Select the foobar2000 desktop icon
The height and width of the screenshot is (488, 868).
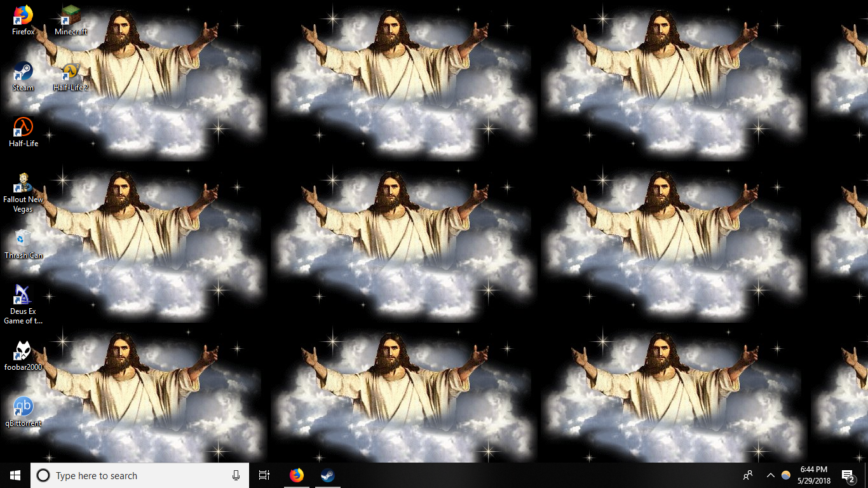point(24,356)
